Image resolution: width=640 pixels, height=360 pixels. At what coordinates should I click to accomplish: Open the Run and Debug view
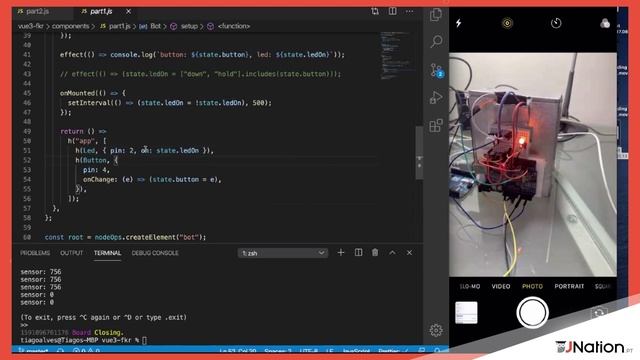pos(436,98)
